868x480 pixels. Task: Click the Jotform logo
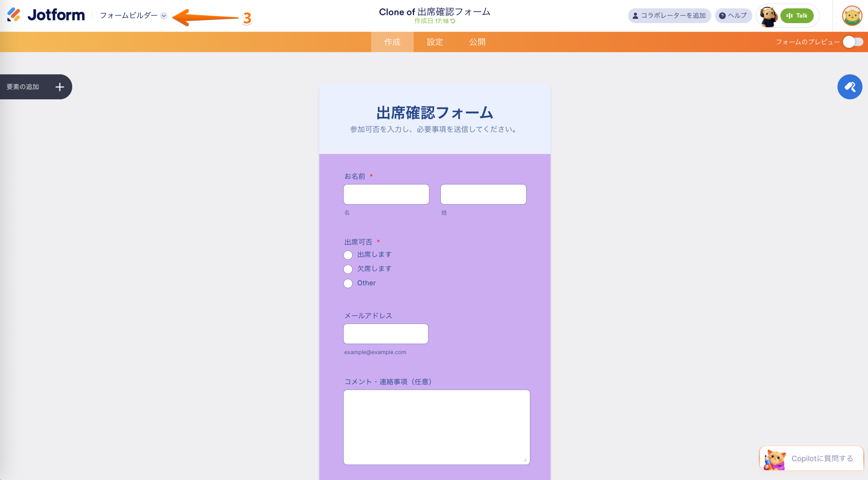click(x=46, y=15)
